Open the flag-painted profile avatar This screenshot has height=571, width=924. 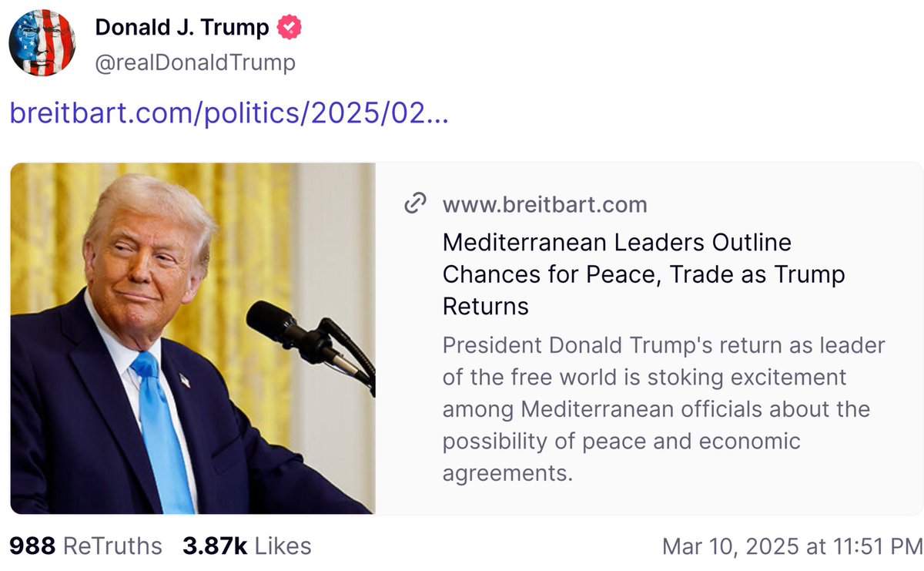[x=42, y=43]
